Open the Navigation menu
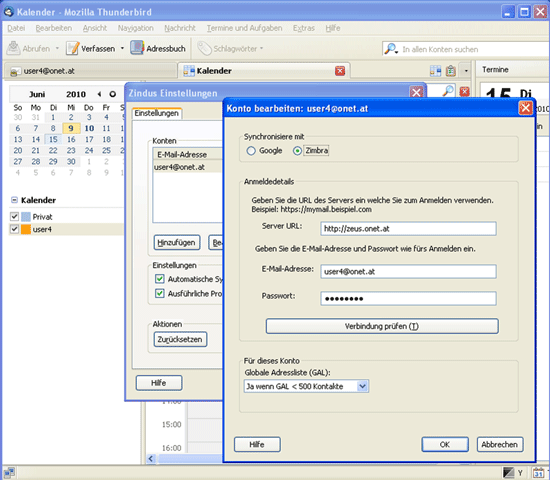550x480 pixels. (x=135, y=28)
